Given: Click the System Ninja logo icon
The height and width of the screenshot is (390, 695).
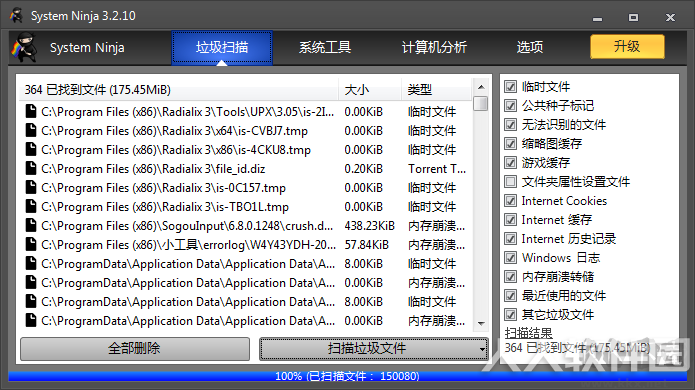Looking at the screenshot, I should click(24, 47).
